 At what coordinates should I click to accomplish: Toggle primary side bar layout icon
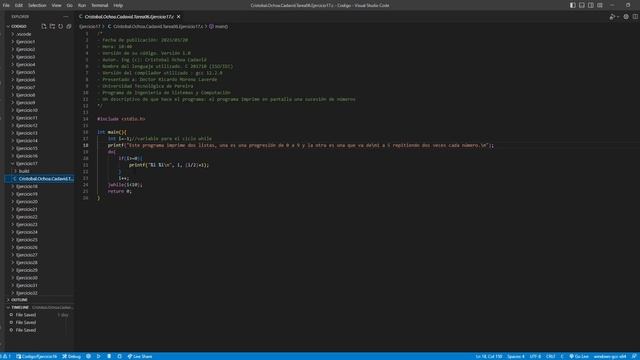click(x=573, y=5)
